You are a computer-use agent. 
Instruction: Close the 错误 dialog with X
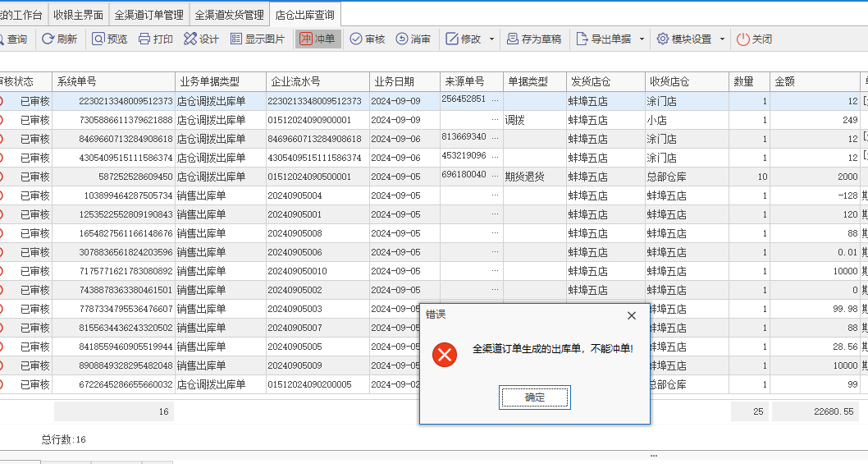(632, 315)
